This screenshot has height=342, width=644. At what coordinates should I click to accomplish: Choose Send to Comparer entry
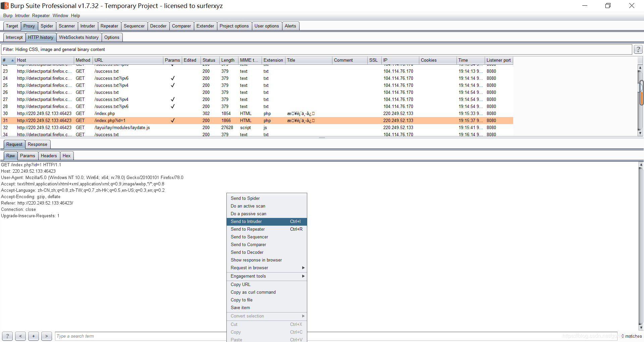pos(267,244)
